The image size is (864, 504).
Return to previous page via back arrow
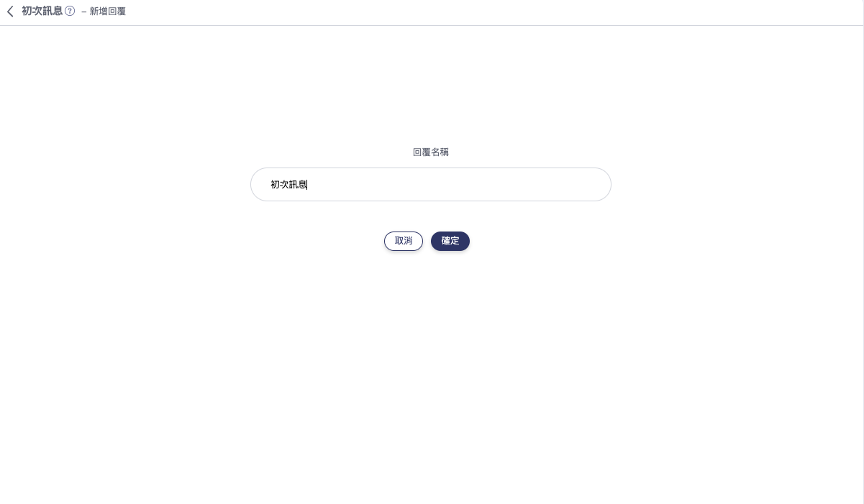coord(10,12)
